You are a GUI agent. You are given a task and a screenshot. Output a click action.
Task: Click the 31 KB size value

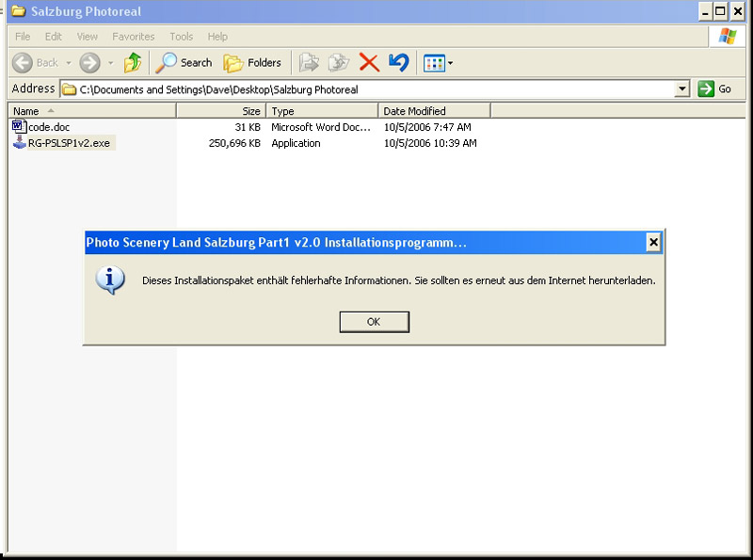[x=248, y=127]
